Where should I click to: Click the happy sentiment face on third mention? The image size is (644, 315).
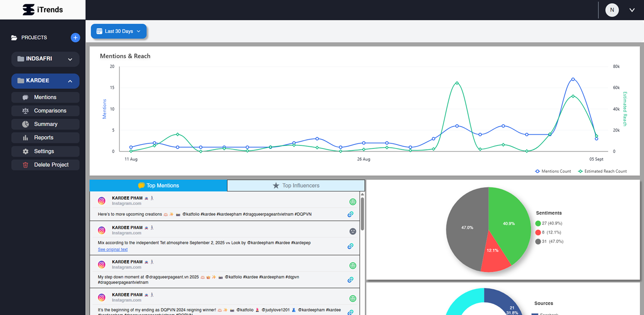pos(353,266)
